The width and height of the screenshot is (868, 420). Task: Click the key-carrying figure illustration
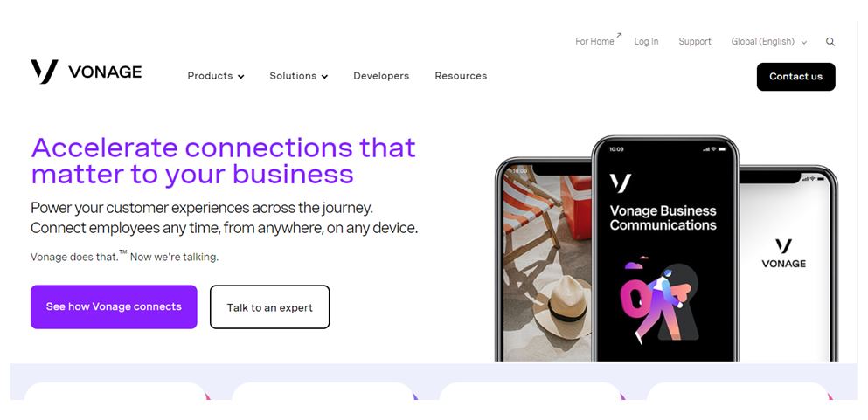(x=659, y=302)
